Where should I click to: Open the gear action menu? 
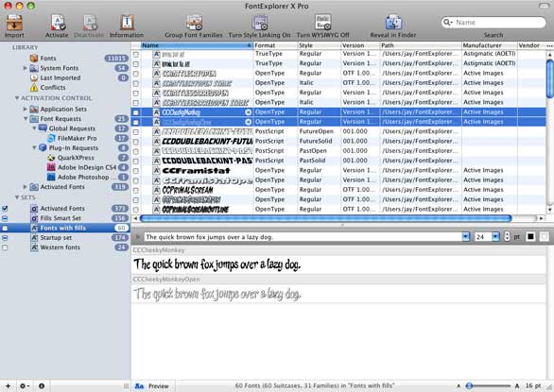tap(25, 386)
